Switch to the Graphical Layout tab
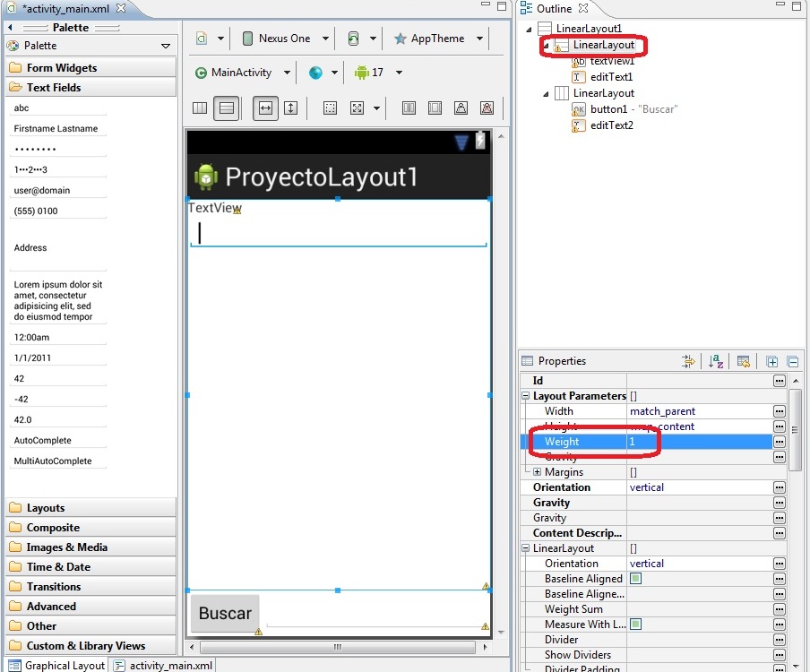The height and width of the screenshot is (672, 810). (56, 666)
